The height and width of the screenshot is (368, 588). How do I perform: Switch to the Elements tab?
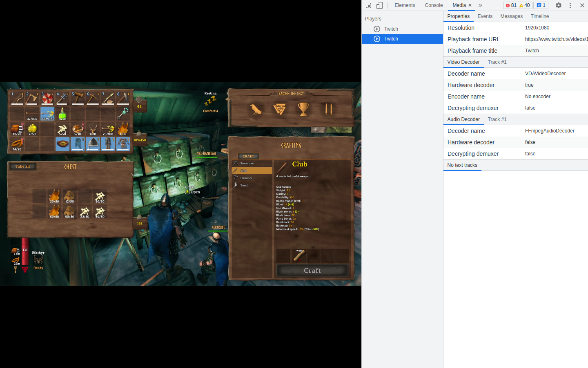(x=405, y=5)
